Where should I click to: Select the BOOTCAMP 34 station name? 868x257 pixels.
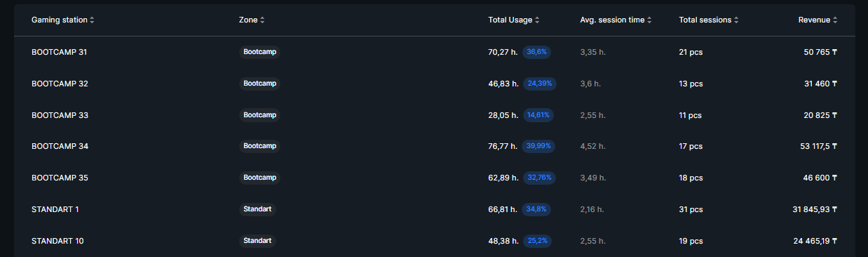pos(60,146)
